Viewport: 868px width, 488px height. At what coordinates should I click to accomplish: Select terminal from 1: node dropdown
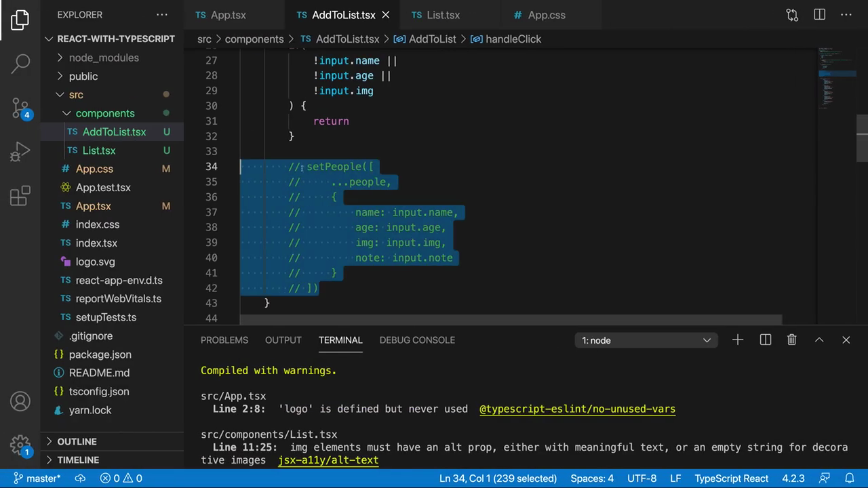click(x=646, y=340)
